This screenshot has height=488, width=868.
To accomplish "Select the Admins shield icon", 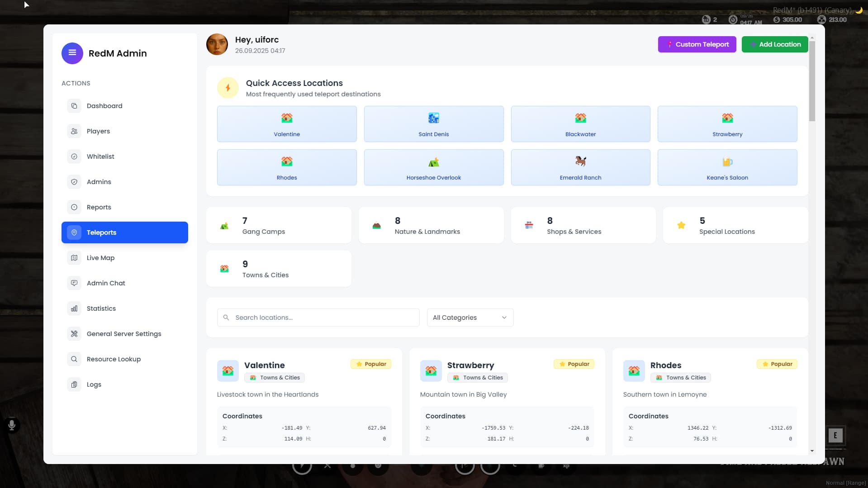I will coord(74,182).
